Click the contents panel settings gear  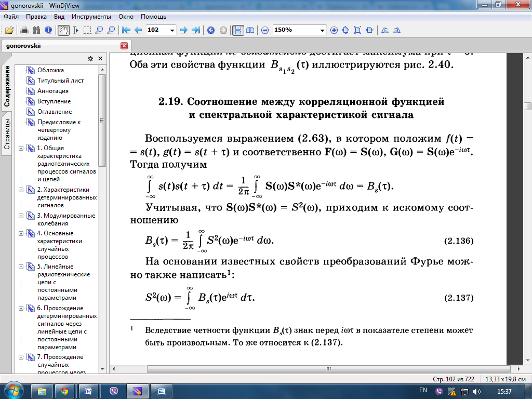[x=90, y=59]
